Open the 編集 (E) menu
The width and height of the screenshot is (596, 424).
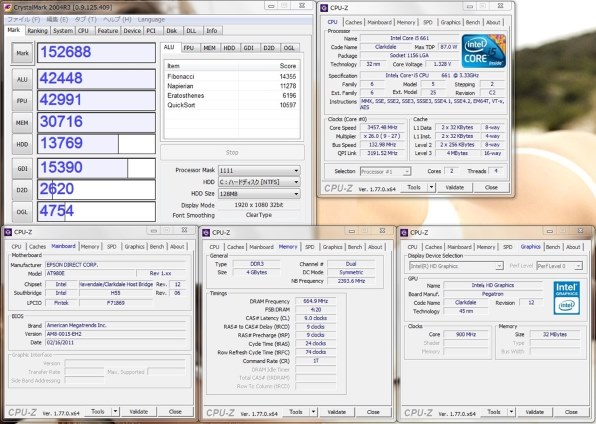pos(57,19)
